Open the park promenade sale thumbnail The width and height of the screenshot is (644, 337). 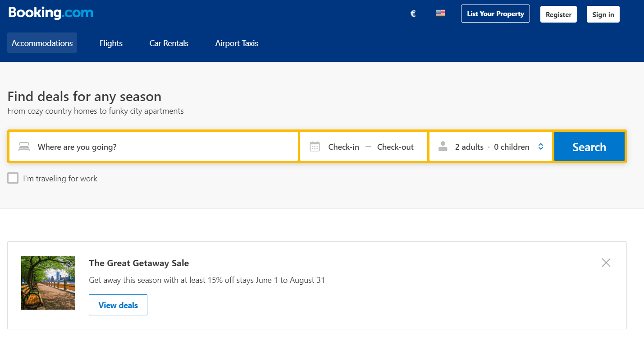point(48,283)
